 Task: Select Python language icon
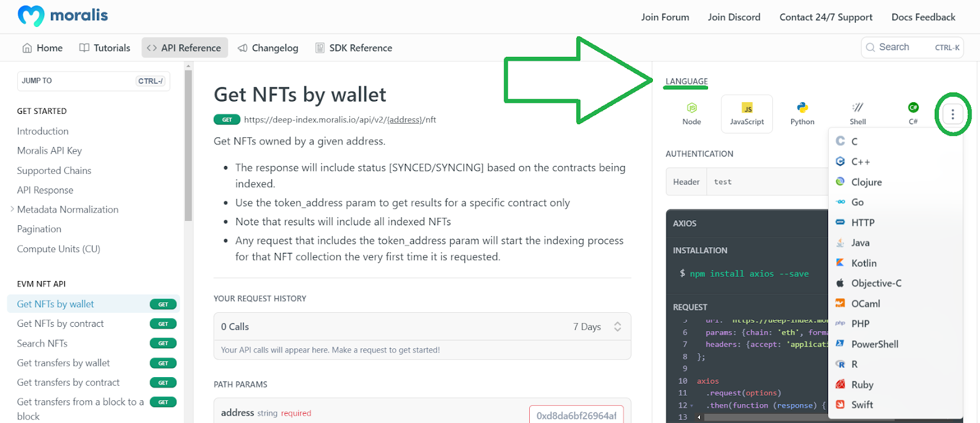(x=802, y=114)
